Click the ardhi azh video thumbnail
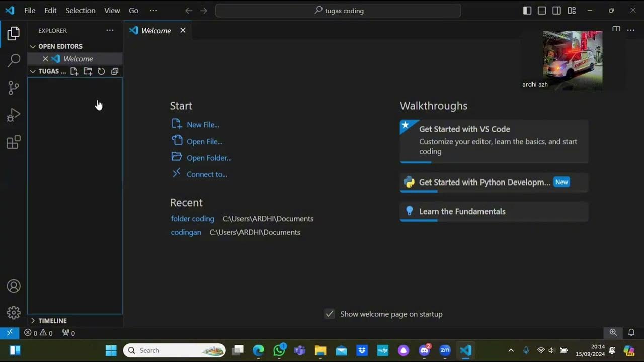This screenshot has height=362, width=644. (573, 60)
